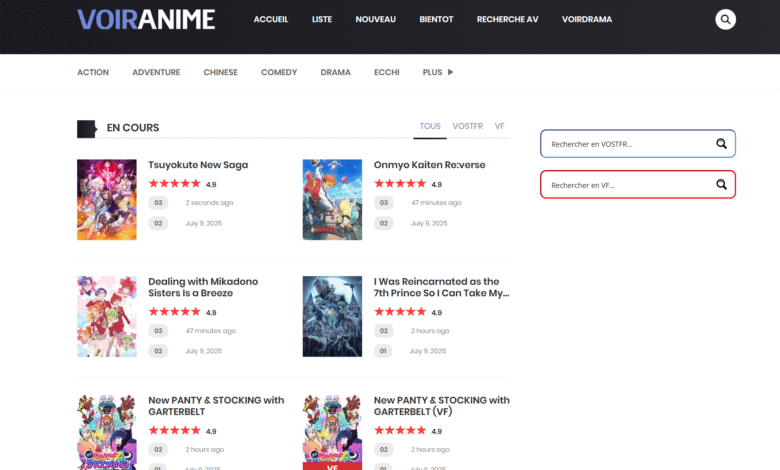Image resolution: width=780 pixels, height=470 pixels.
Task: Click Tsuyokute's "July 9, 2025" date
Action: [204, 223]
